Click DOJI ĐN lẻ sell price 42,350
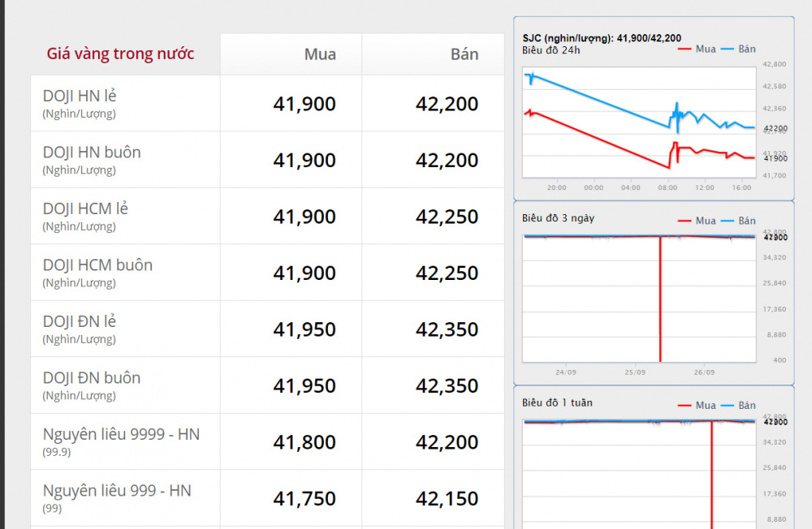 point(447,329)
